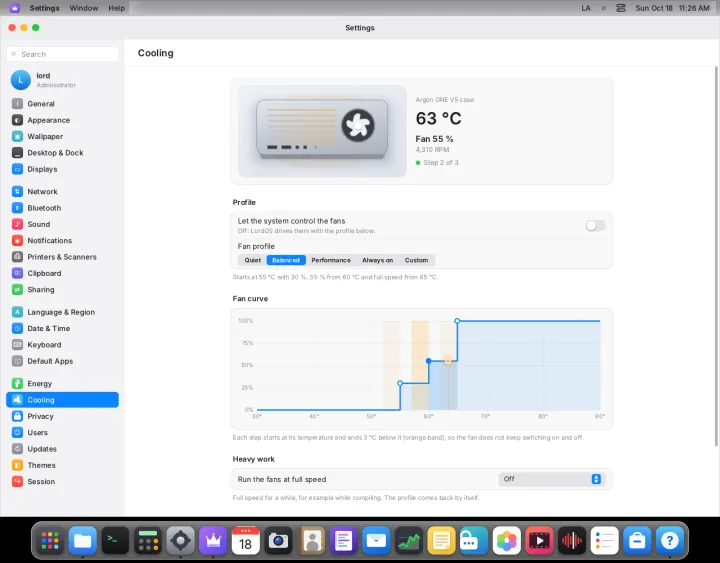Open Session settings
This screenshot has height=563, width=720.
(62, 481)
